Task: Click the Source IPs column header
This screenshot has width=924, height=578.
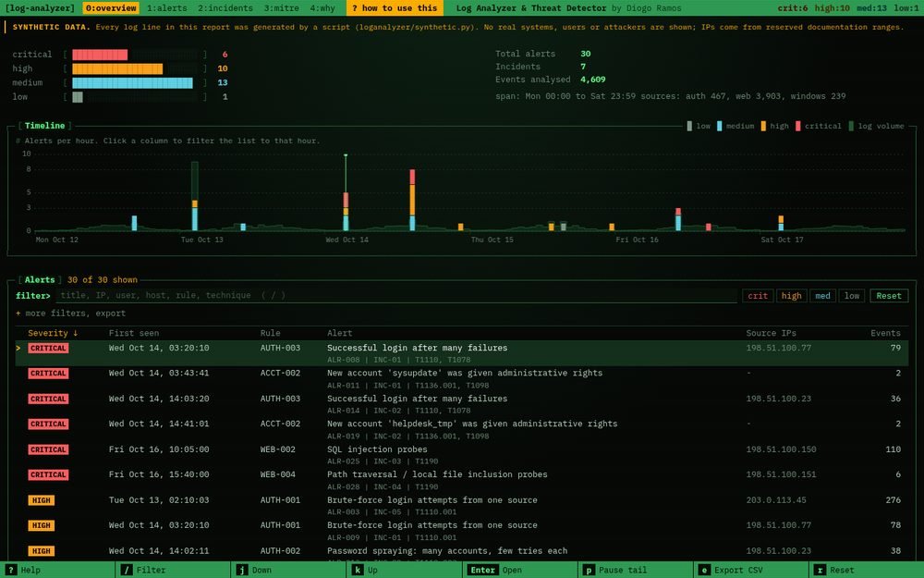Action: pyautogui.click(x=771, y=333)
